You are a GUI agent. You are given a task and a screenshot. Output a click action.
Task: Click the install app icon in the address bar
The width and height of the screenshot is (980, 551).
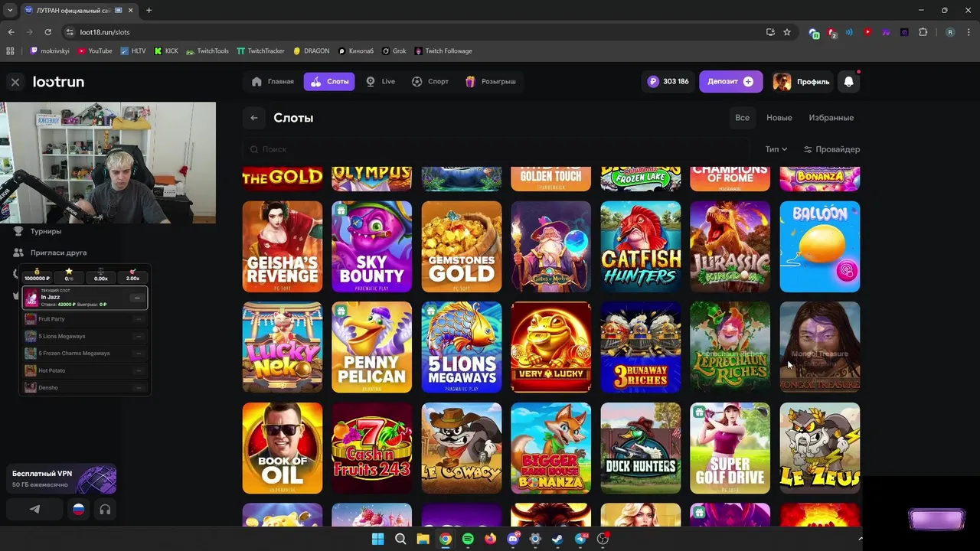tap(770, 32)
